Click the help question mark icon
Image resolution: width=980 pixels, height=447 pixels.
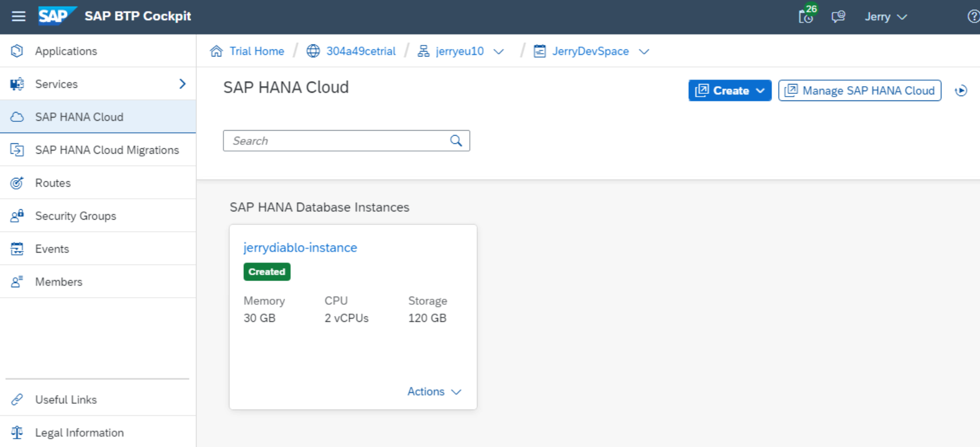973,16
